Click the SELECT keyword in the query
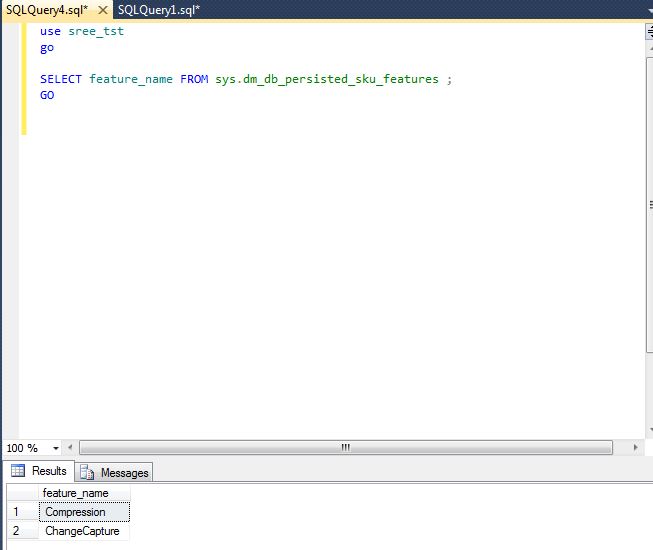 (x=61, y=79)
